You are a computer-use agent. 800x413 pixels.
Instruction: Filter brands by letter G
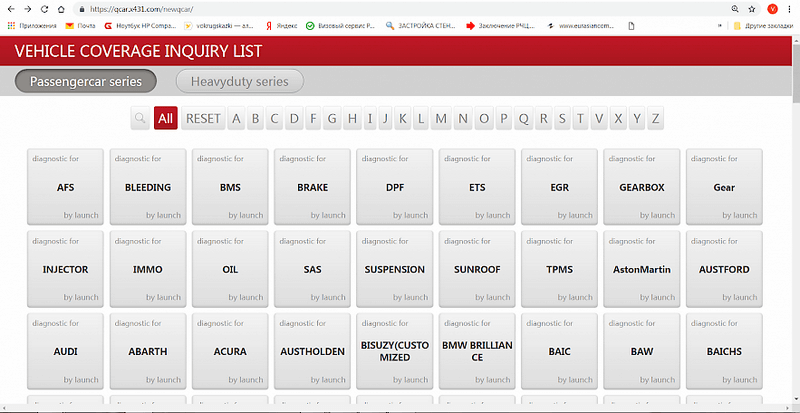[332, 118]
